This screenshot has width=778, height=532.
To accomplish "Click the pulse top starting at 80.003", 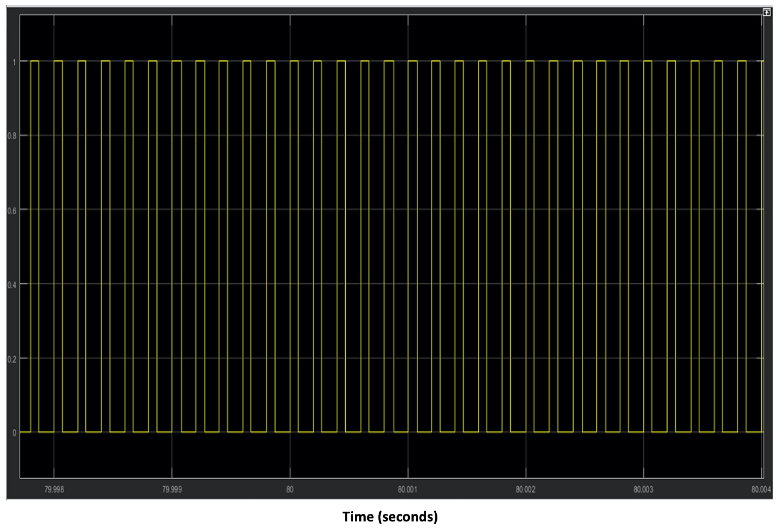I will [647, 61].
